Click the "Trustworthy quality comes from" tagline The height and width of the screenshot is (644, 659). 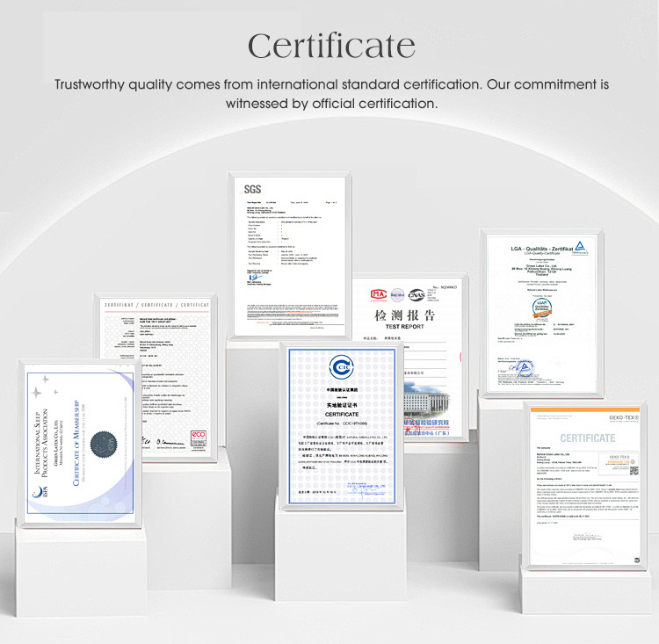331,94
